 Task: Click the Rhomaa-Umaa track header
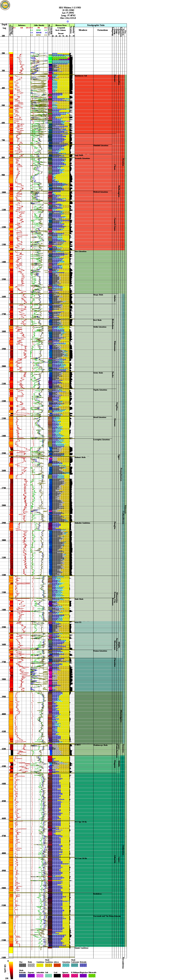point(61,25)
